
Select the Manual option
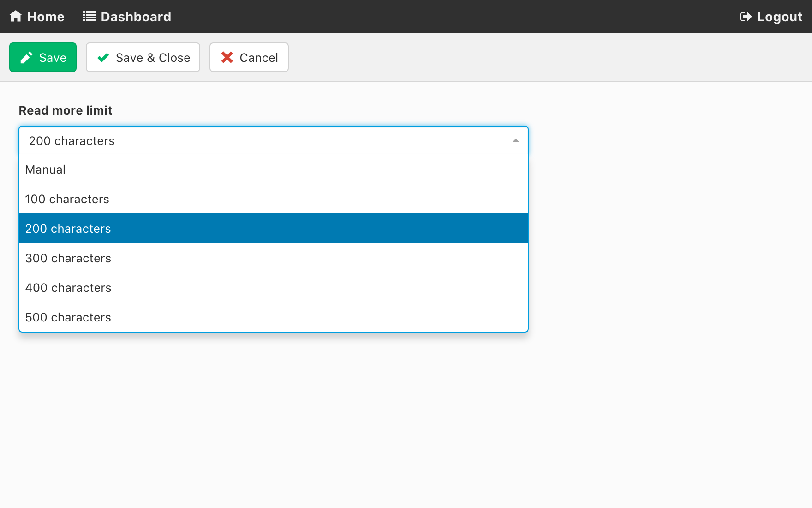(45, 169)
